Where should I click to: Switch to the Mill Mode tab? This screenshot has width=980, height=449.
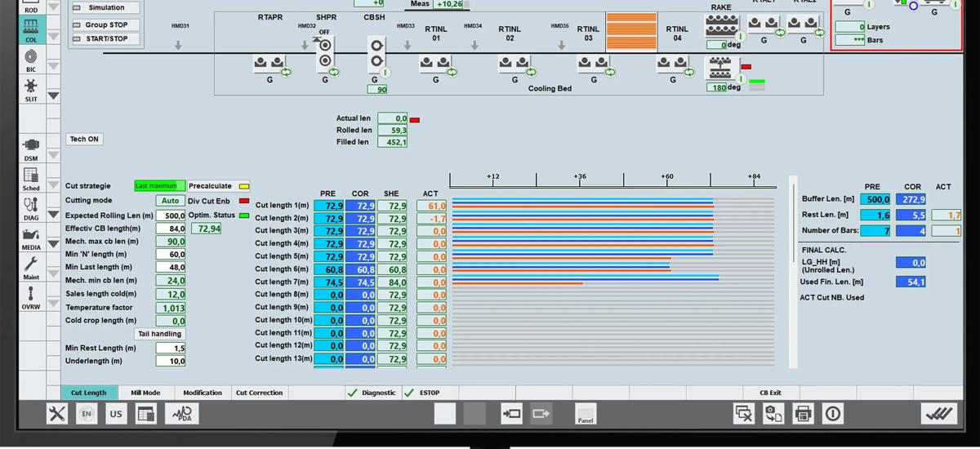[145, 393]
